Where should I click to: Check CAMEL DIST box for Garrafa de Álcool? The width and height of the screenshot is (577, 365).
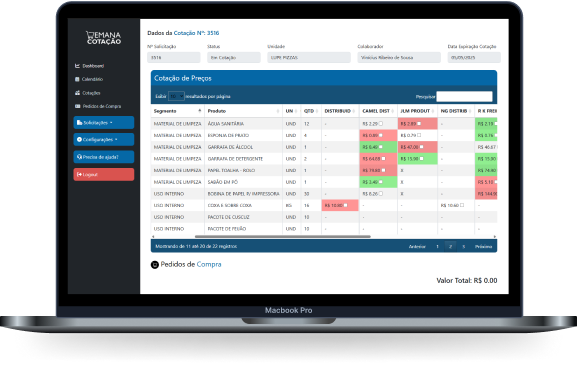[381, 147]
